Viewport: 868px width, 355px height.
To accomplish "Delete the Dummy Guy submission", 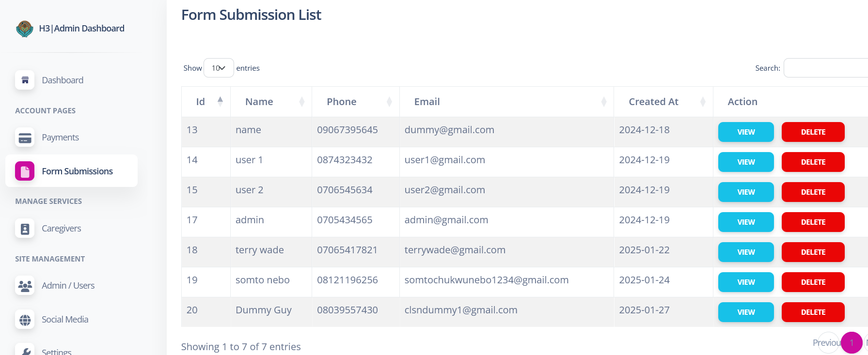I will [x=813, y=312].
